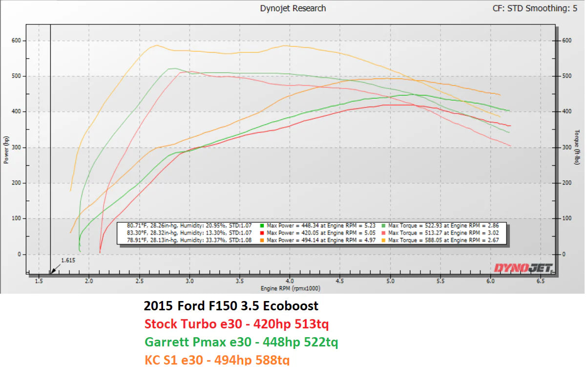Click the Dynojet Research title bar text
Viewport: 588px width, 367px height.
(293, 8)
